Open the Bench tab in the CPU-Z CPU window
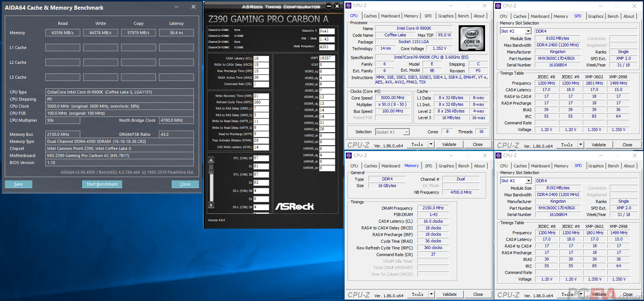Viewport: 644px width, 301px height. pyautogui.click(x=464, y=16)
